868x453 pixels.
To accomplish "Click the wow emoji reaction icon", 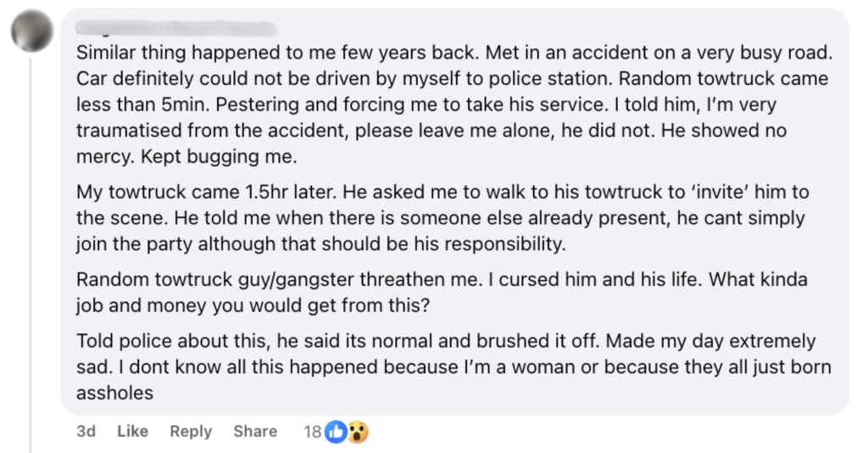I will pos(358,432).
